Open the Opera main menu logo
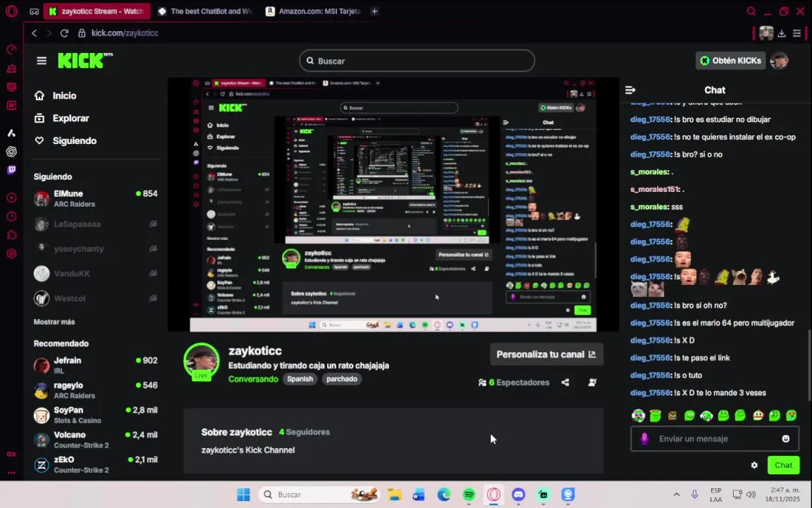Viewport: 812px width, 508px height. coord(11,11)
